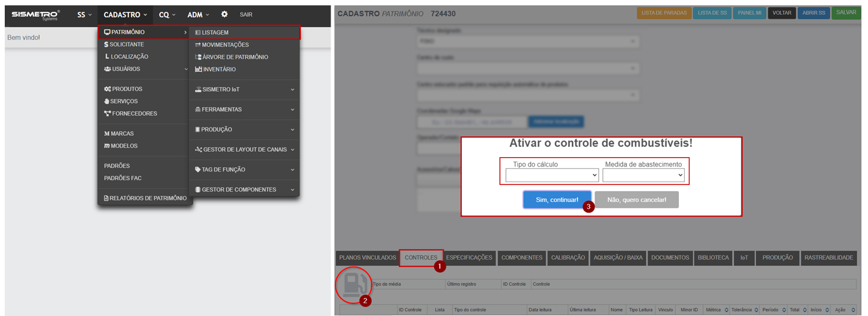868x316 pixels.
Task: Click SAIR logout link
Action: click(x=246, y=14)
